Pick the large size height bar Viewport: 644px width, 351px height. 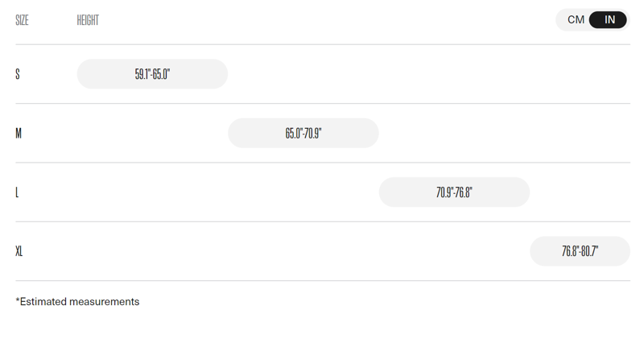point(454,192)
